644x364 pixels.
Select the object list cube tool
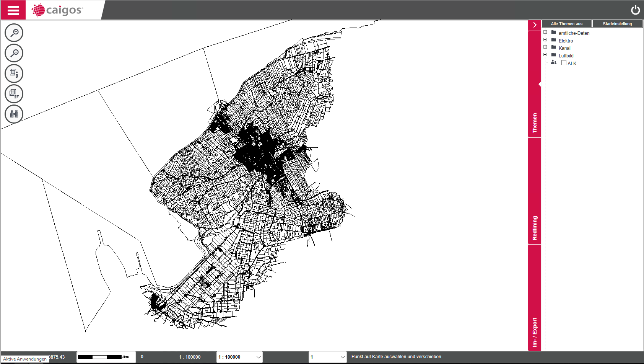tap(14, 94)
